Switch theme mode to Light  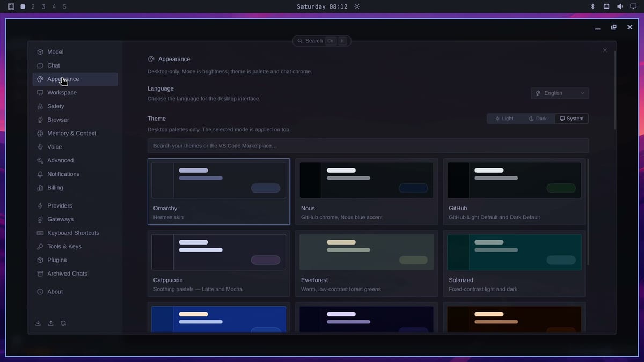pyautogui.click(x=504, y=119)
